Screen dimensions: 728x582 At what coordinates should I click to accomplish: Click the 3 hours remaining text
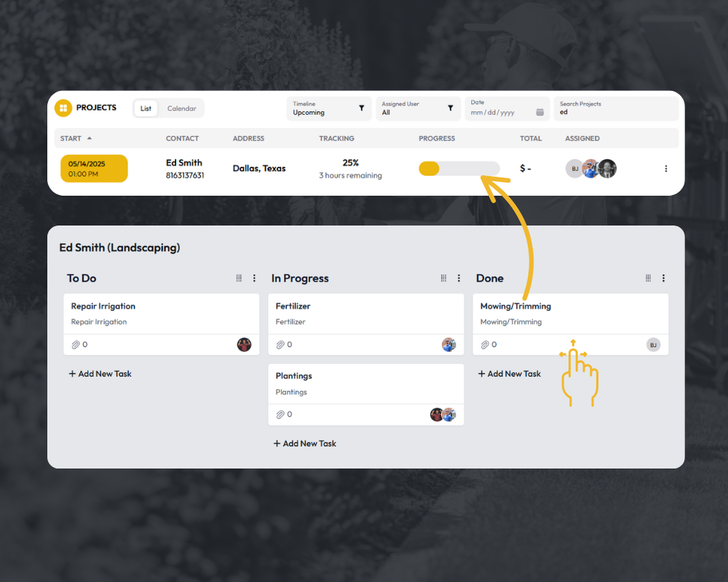[x=350, y=175]
